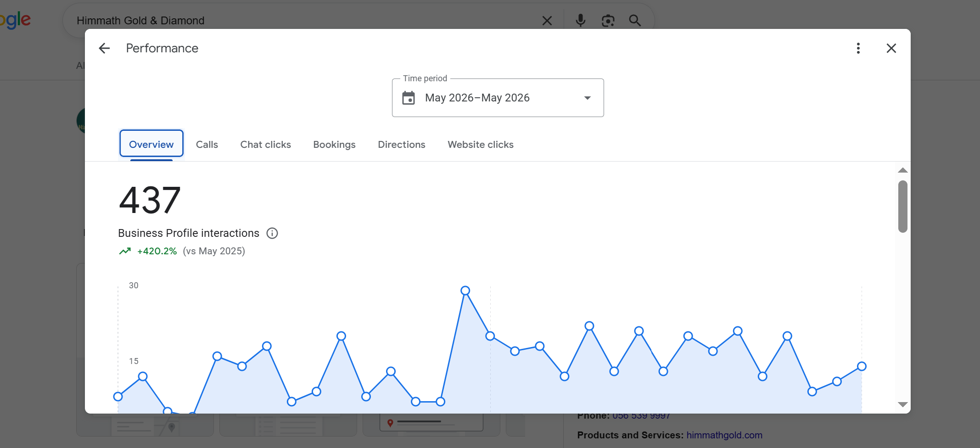This screenshot has height=448, width=980.
Task: Select the Overview tab
Action: [x=151, y=144]
